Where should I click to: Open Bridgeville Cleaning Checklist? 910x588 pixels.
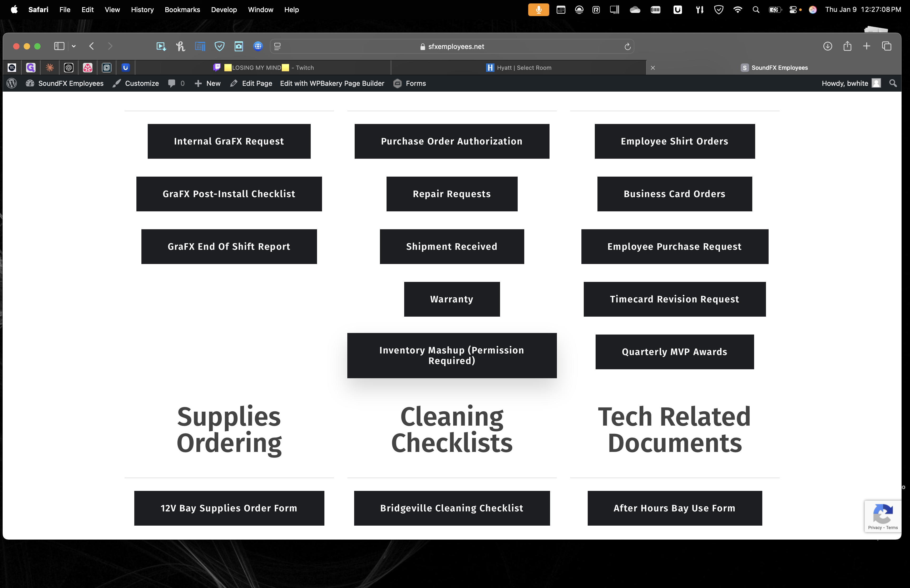coord(452,508)
